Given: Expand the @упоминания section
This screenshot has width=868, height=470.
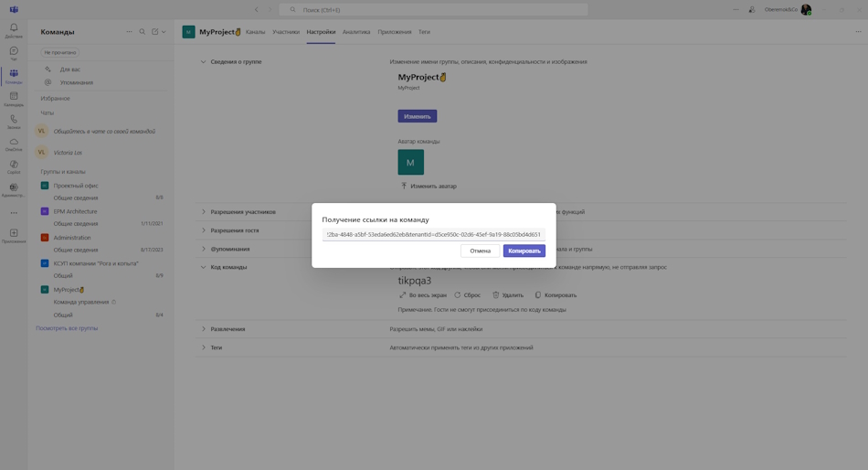Looking at the screenshot, I should [203, 249].
